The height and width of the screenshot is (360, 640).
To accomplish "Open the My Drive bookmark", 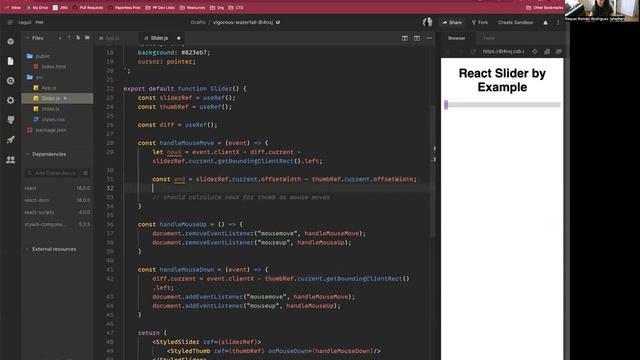I will click(x=37, y=8).
